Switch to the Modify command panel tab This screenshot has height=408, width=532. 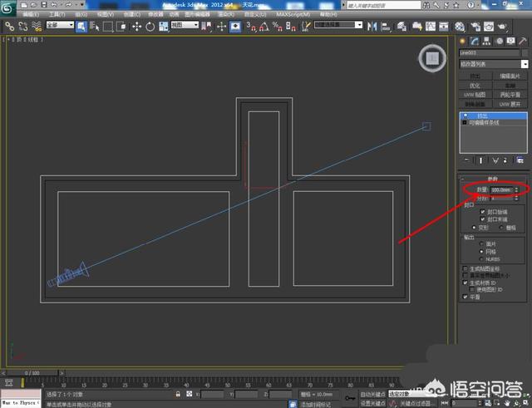click(474, 42)
